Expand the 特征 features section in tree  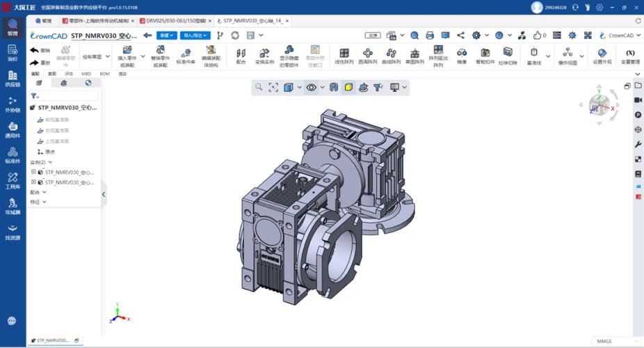coord(45,202)
